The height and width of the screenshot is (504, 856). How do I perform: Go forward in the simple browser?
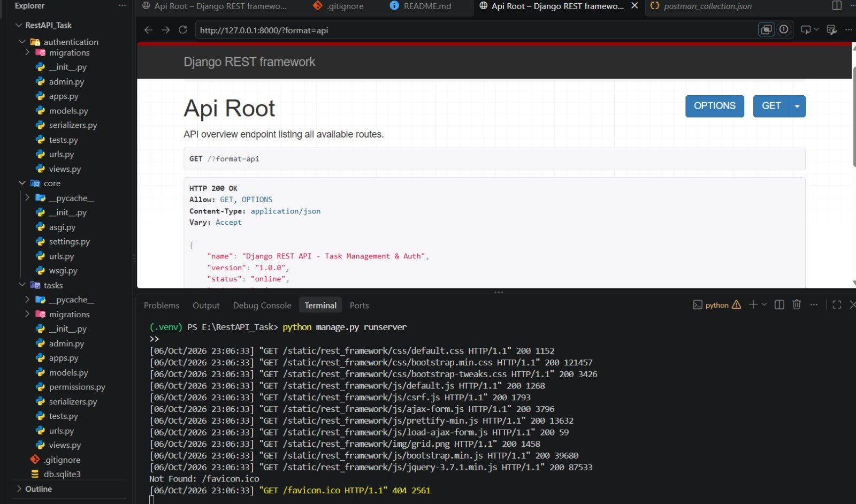(x=166, y=30)
